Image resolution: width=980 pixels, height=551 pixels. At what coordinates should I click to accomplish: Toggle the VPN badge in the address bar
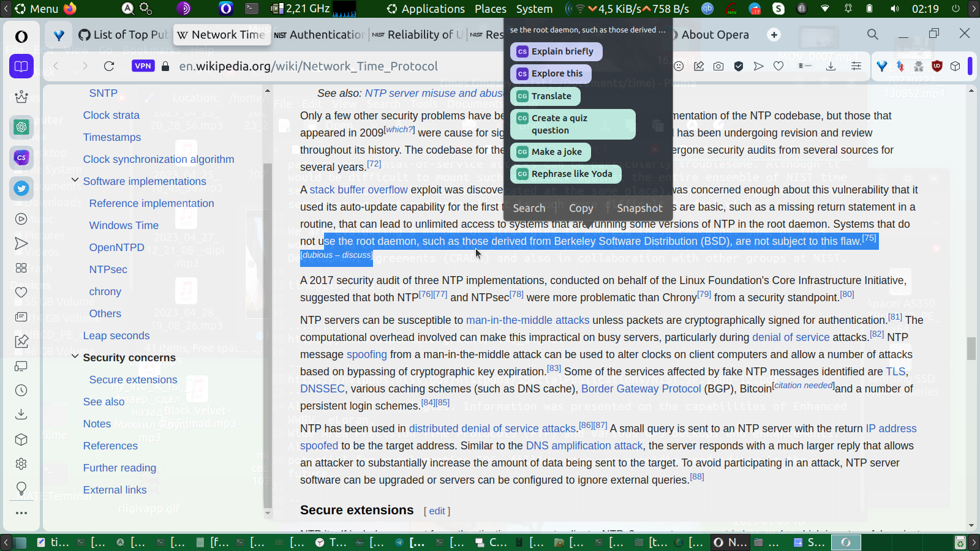coord(143,66)
